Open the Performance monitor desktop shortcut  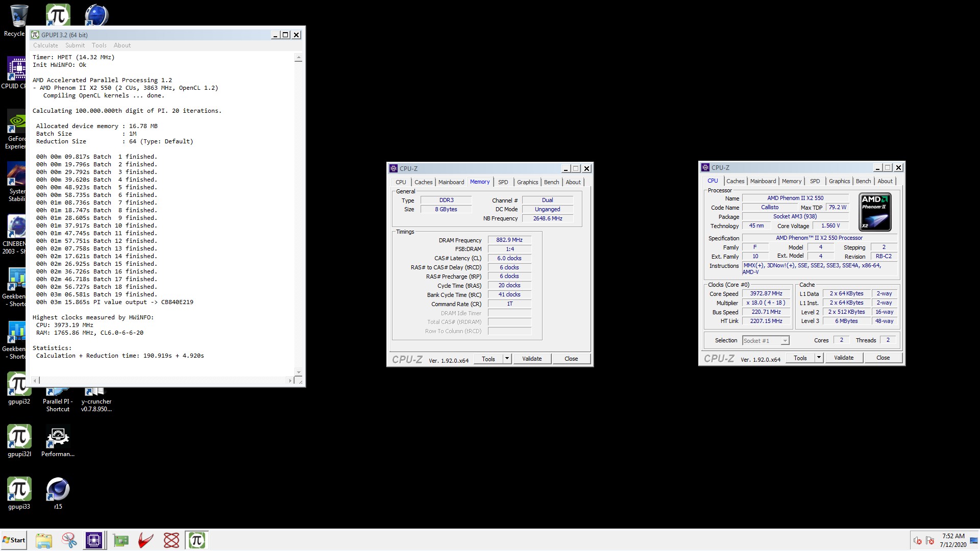(58, 441)
